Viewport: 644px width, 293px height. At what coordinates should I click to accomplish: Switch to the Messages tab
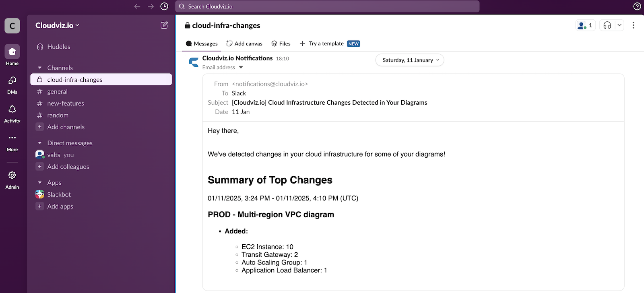(x=202, y=43)
